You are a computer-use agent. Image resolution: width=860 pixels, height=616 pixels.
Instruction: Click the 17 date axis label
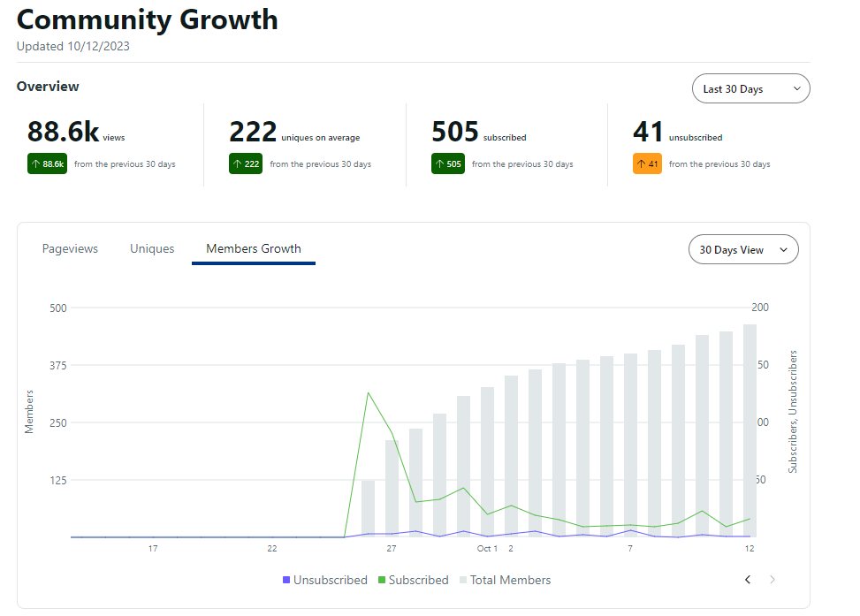tap(153, 549)
